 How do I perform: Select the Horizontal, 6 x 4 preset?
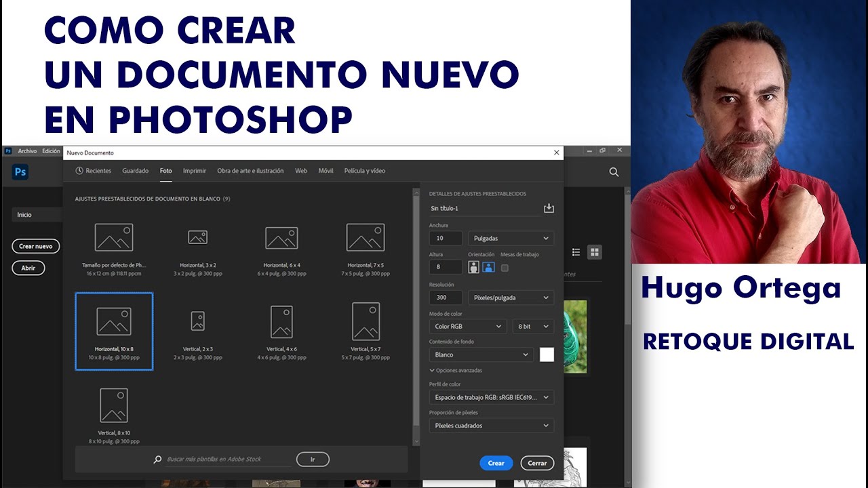tap(281, 249)
